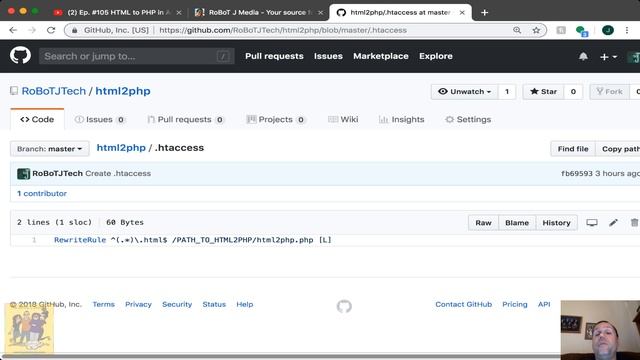This screenshot has height=360, width=640.
Task: Open the Projects tab
Action: click(276, 120)
